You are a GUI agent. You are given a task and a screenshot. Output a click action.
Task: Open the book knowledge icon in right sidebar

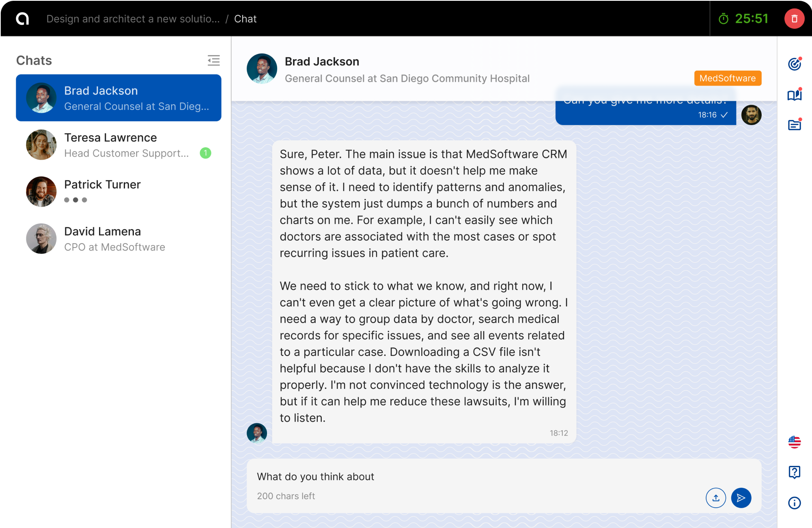click(794, 95)
